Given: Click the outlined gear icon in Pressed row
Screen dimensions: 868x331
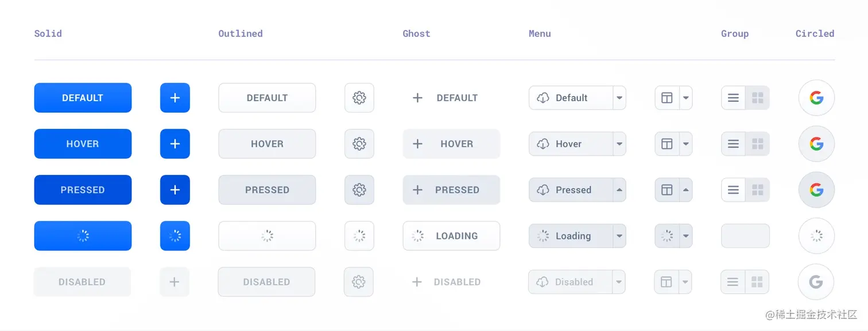Looking at the screenshot, I should click(x=359, y=190).
